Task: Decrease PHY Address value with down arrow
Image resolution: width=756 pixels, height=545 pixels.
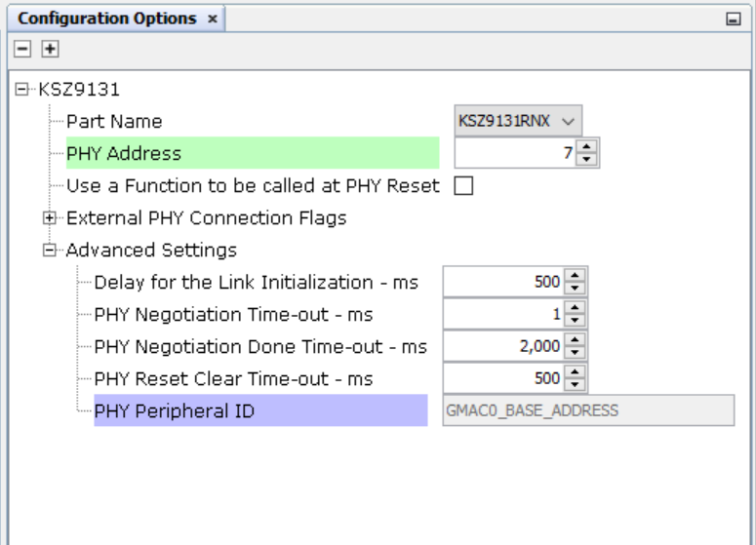Action: click(586, 159)
